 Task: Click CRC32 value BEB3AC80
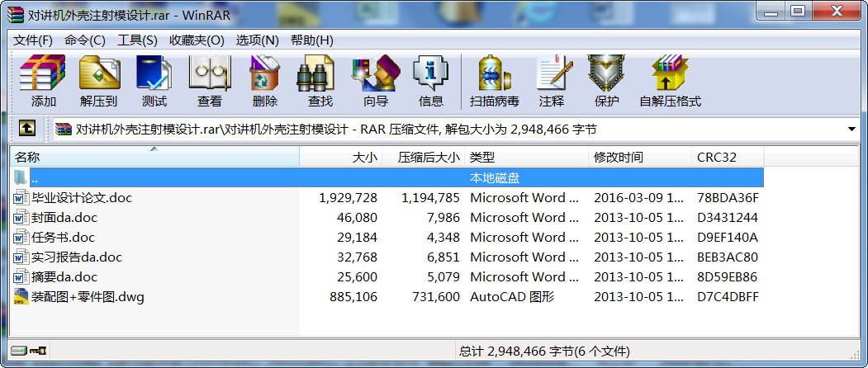(x=728, y=257)
